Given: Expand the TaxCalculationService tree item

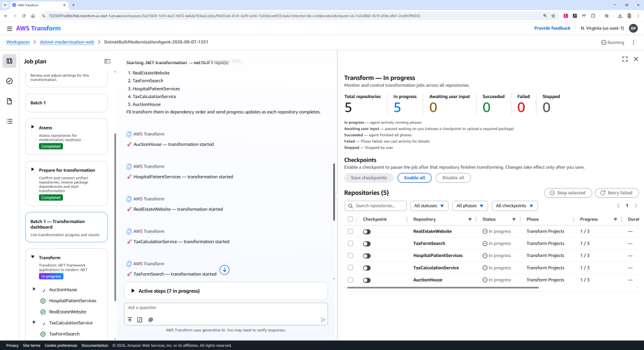Looking at the screenshot, I should click(34, 322).
